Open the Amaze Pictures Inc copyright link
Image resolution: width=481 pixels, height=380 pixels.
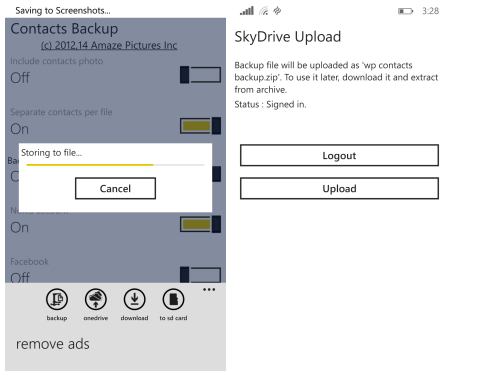click(x=109, y=45)
